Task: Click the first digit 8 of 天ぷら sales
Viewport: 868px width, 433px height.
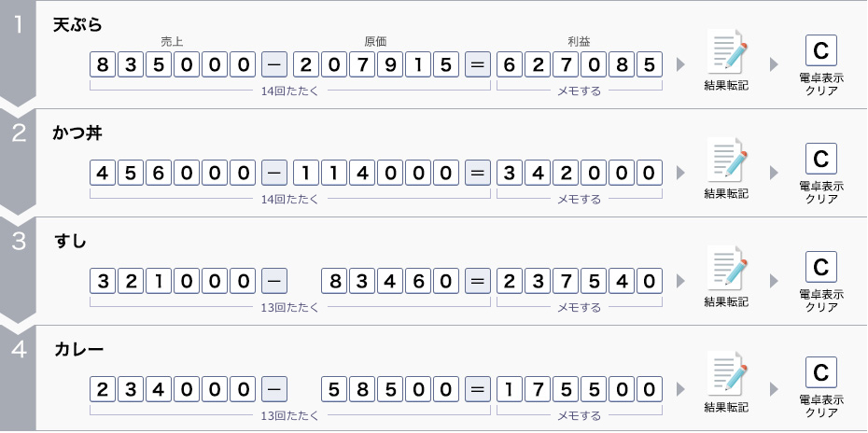Action: coord(103,64)
